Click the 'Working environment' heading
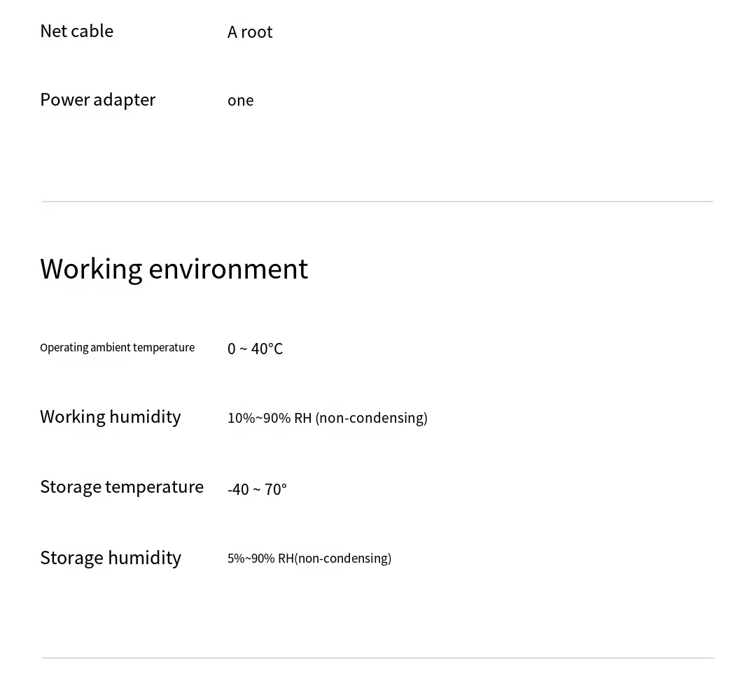Image resolution: width=756 pixels, height=700 pixels. pos(174,270)
